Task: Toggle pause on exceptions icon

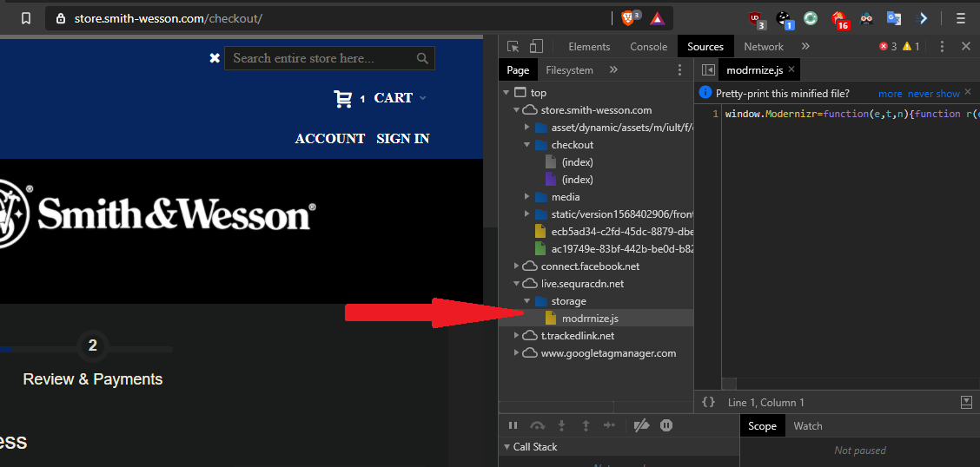Action: click(x=666, y=426)
